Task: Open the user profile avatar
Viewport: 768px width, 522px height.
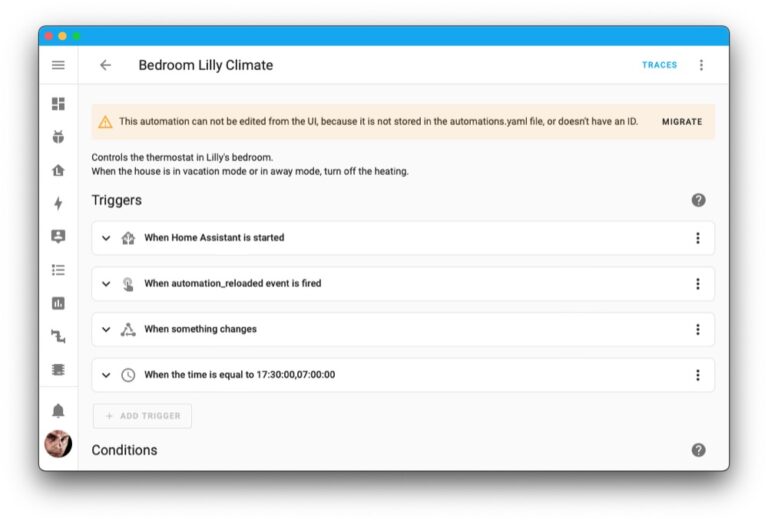Action: coord(58,444)
